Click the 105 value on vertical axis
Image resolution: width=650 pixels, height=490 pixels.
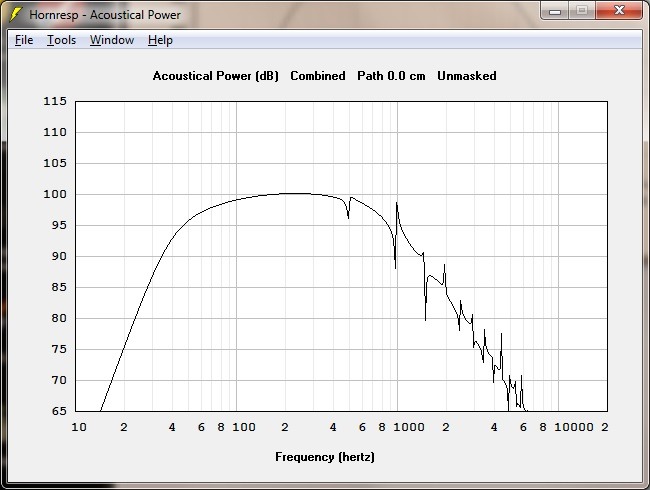[x=55, y=163]
